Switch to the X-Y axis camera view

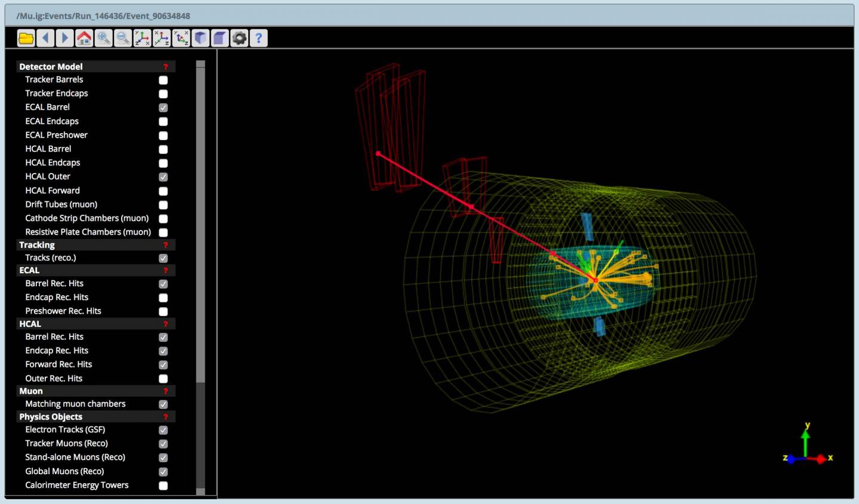(141, 38)
